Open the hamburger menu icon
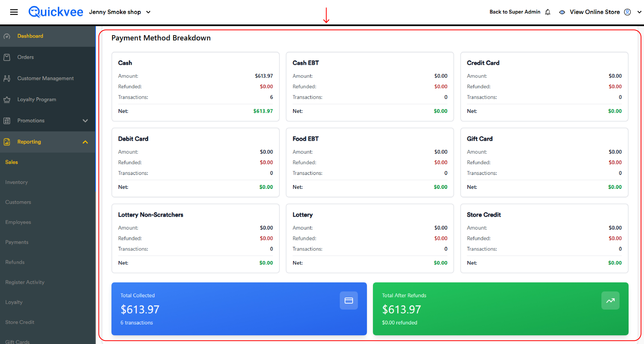This screenshot has width=644, height=344. tap(14, 12)
